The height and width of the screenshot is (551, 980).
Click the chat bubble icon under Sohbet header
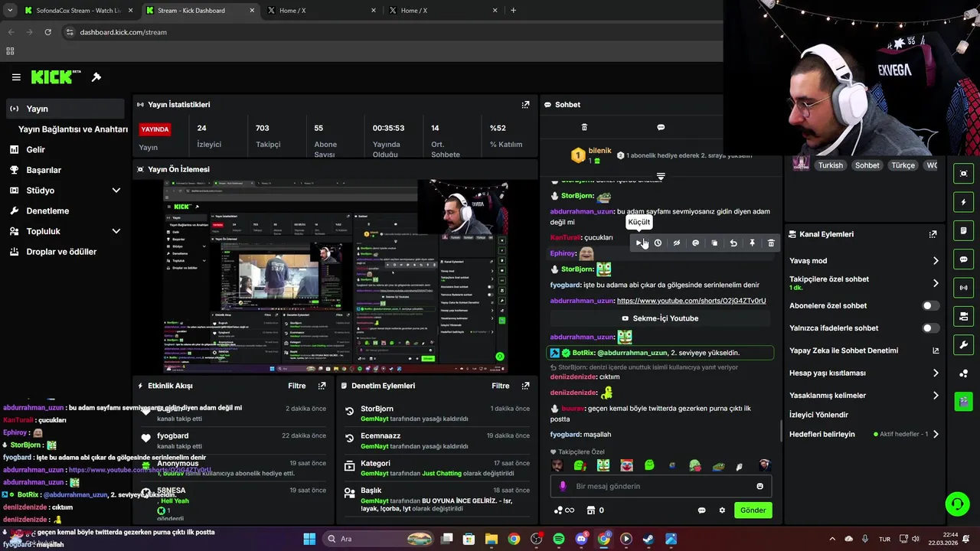click(x=661, y=127)
